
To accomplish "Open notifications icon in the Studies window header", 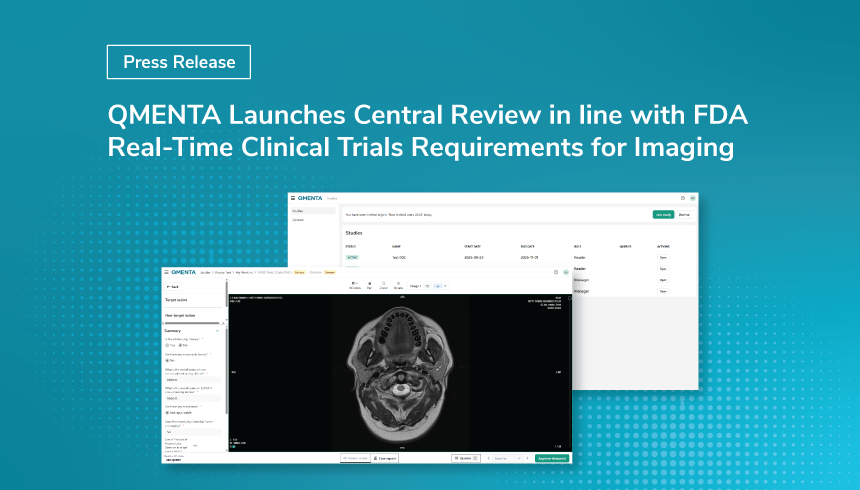I will pos(683,198).
